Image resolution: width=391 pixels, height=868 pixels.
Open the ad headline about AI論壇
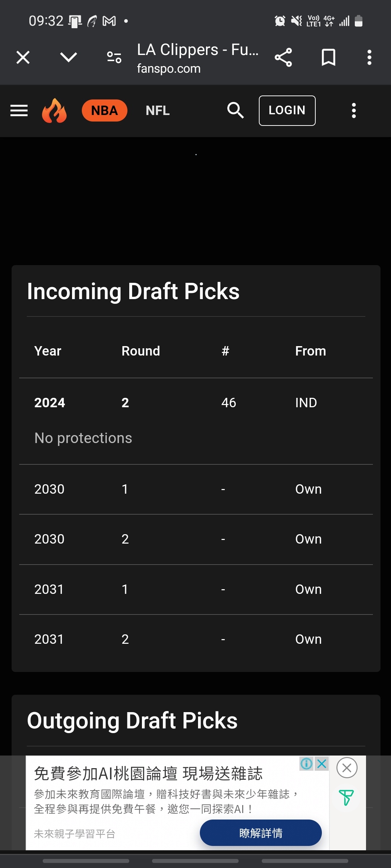click(148, 774)
